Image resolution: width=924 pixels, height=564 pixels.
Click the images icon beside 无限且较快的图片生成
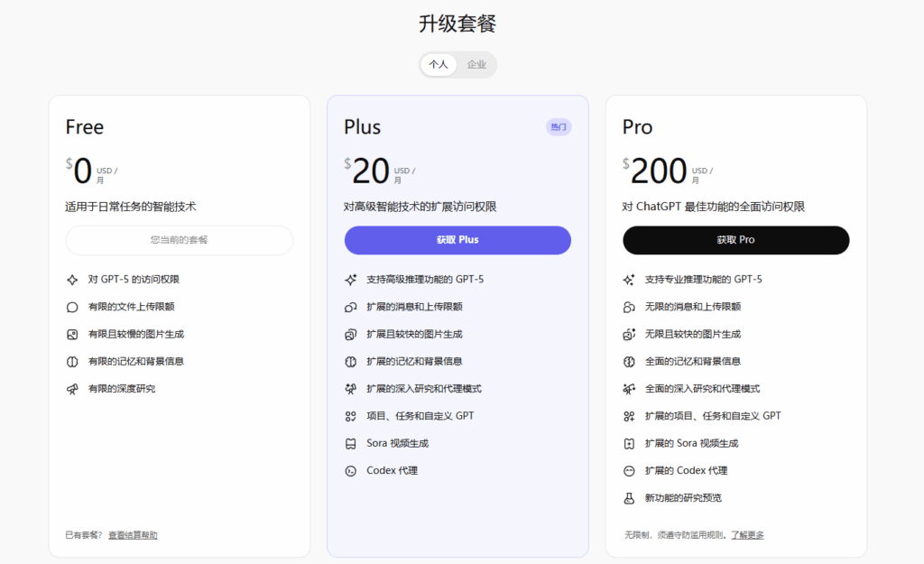(629, 335)
